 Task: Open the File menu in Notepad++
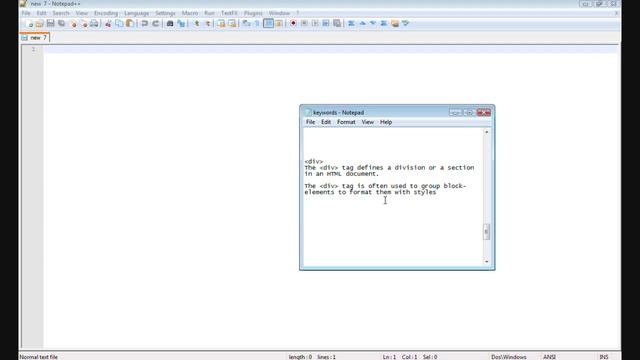point(26,13)
